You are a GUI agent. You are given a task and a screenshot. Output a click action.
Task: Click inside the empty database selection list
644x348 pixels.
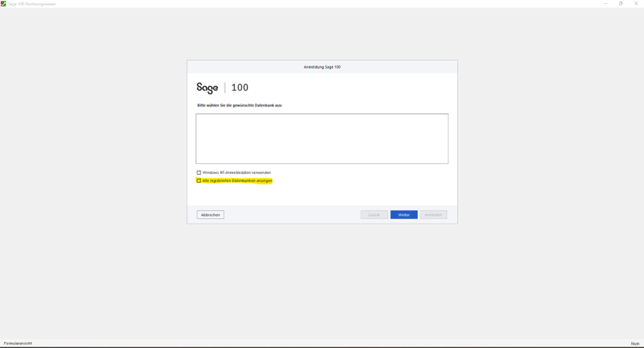click(322, 139)
